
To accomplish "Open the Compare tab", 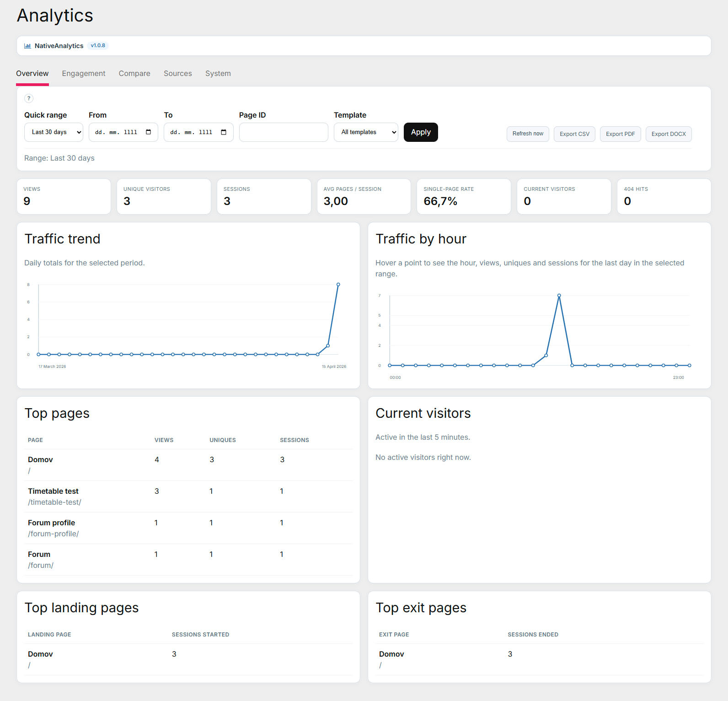I will 134,74.
